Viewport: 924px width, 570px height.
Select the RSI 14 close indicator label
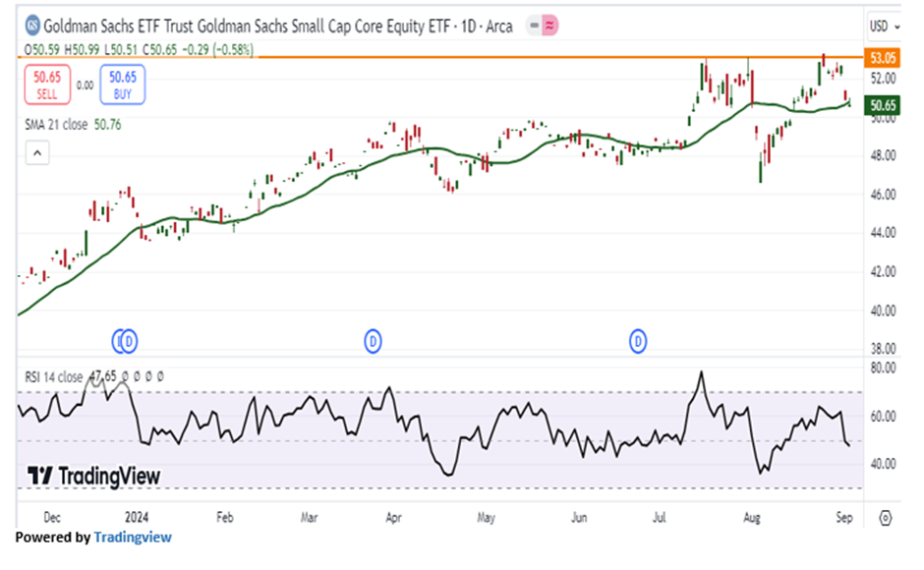(54, 376)
